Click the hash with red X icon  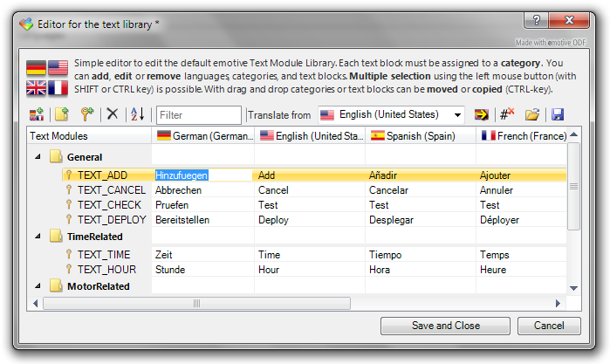point(506,114)
